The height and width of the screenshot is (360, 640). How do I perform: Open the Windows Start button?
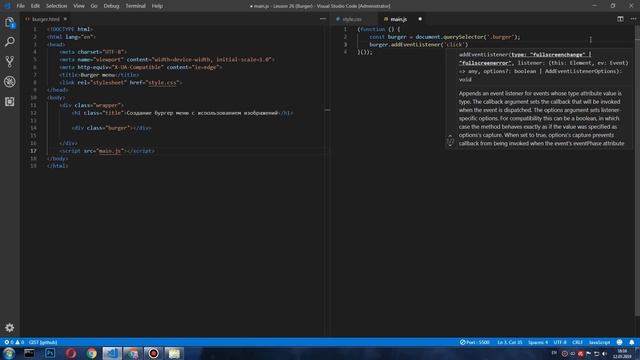pyautogui.click(x=9, y=353)
